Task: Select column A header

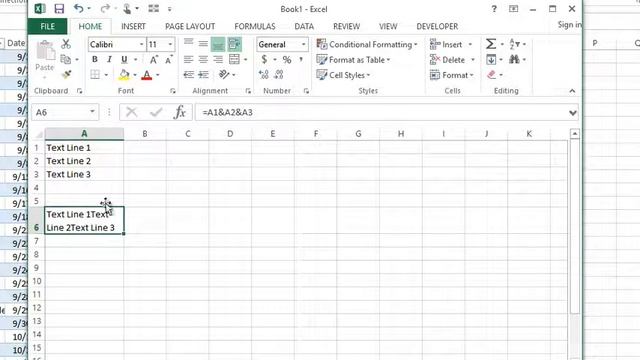Action: [x=84, y=133]
